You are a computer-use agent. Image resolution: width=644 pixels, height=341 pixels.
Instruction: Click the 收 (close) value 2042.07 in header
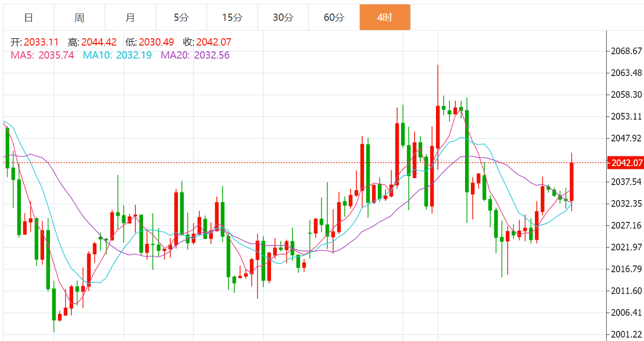coord(214,42)
